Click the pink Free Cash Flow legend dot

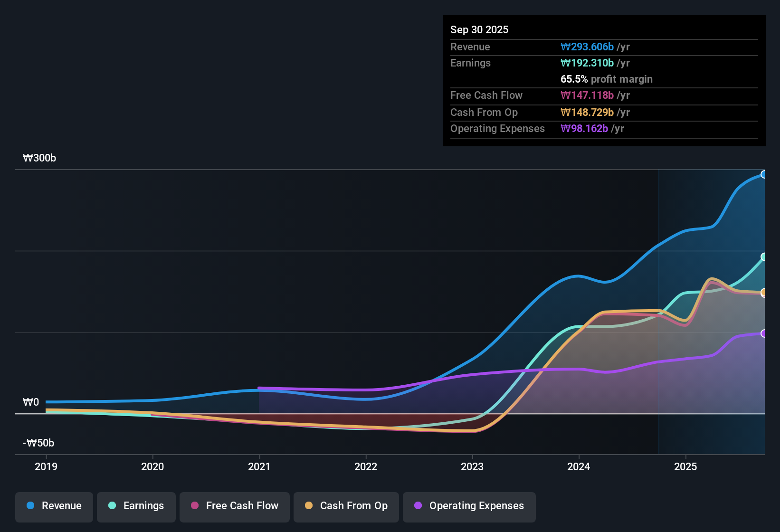point(194,506)
